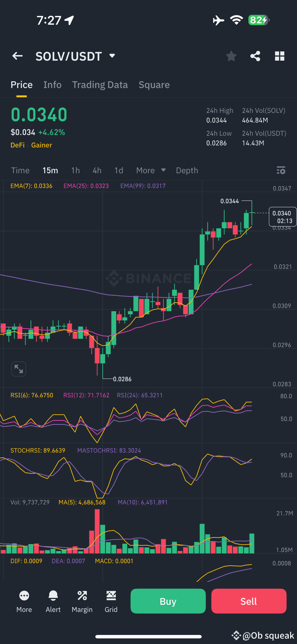The width and height of the screenshot is (297, 644).
Task: Switch to the Price tab
Action: coord(22,85)
